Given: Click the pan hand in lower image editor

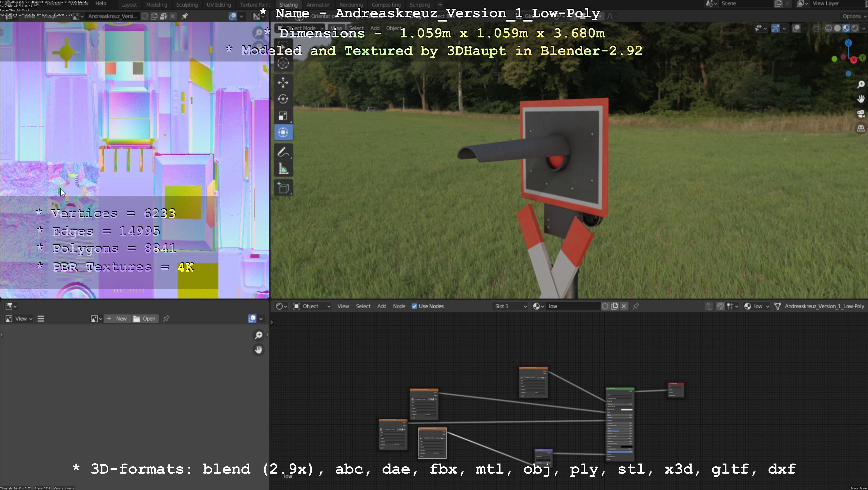Looking at the screenshot, I should pyautogui.click(x=259, y=350).
